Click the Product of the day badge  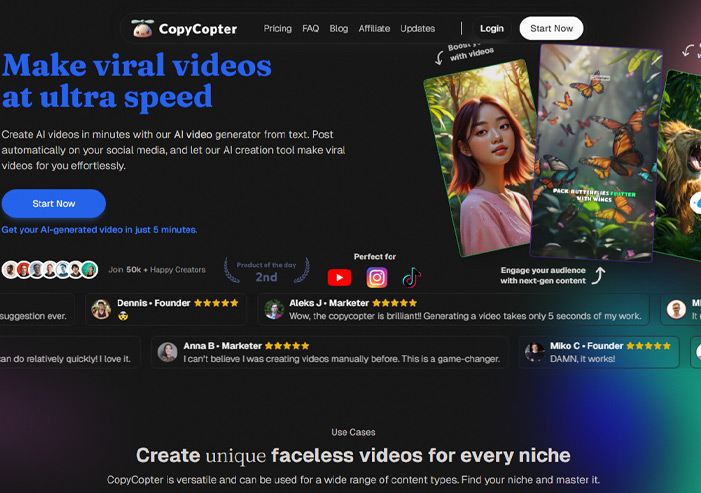(266, 271)
